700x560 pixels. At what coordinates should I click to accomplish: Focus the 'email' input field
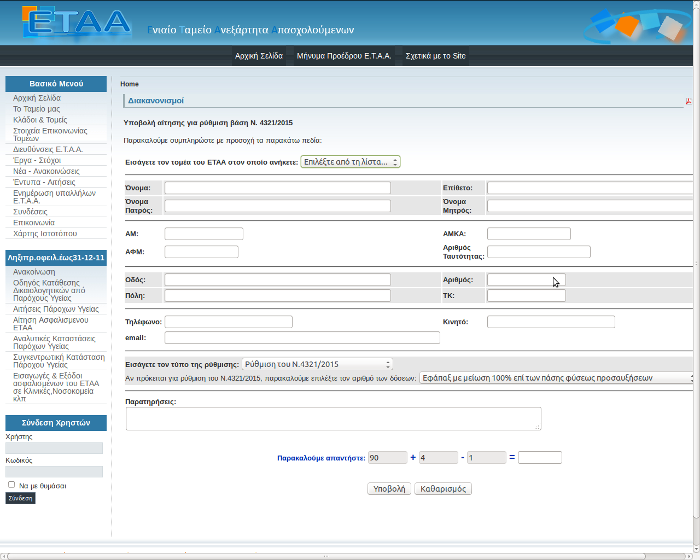pos(302,338)
